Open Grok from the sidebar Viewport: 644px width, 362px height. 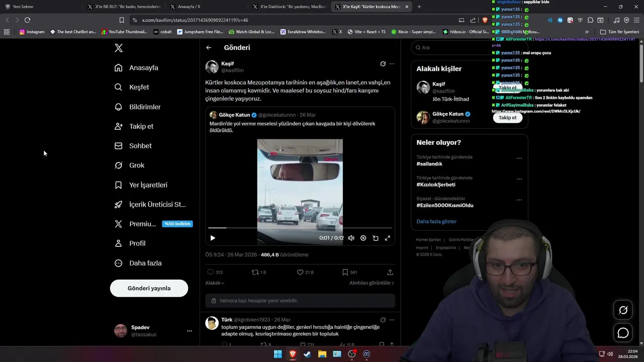(x=129, y=165)
